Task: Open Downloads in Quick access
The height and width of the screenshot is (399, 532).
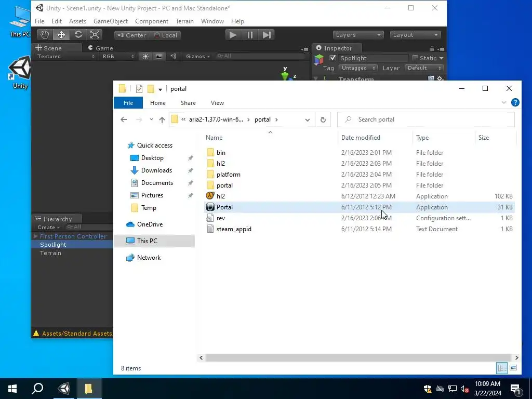Action: coord(156,170)
